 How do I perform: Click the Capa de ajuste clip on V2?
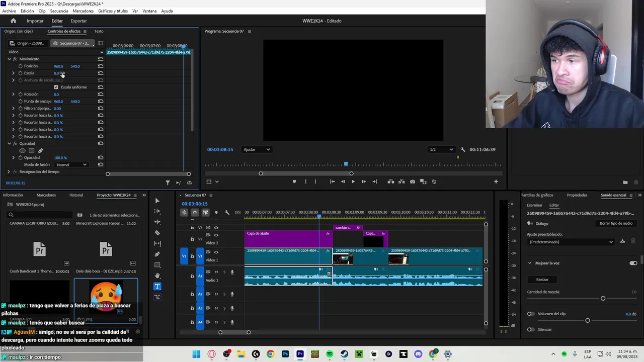point(288,239)
